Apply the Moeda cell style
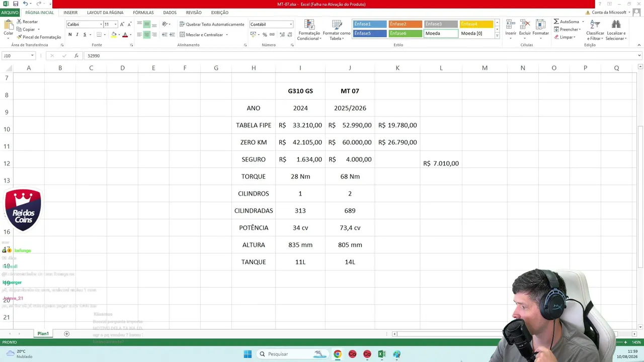Image resolution: width=644 pixels, height=362 pixels. point(441,34)
